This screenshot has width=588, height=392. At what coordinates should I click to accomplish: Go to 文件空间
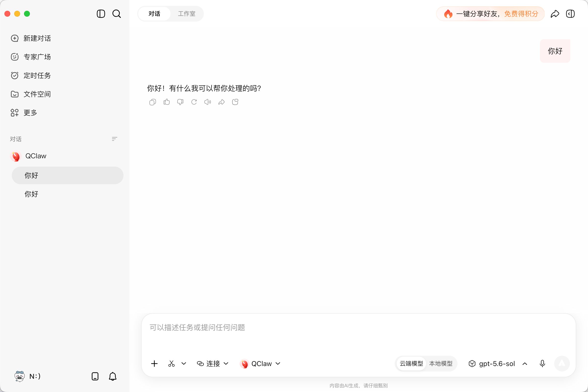pyautogui.click(x=31, y=94)
